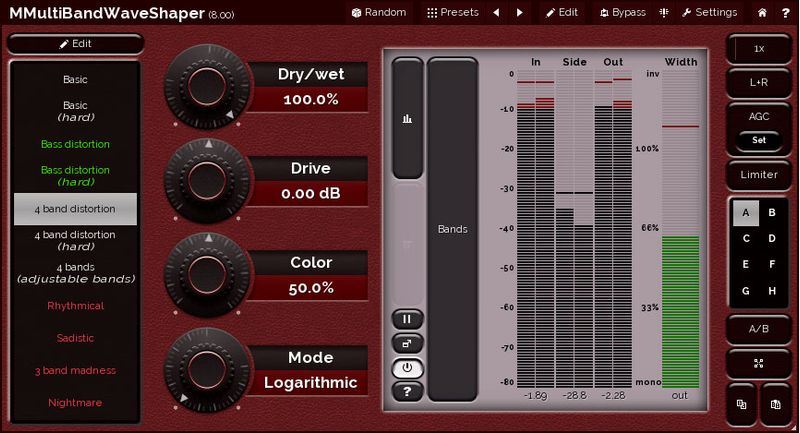Select preset slot H
This screenshot has height=433, width=800.
click(x=772, y=291)
